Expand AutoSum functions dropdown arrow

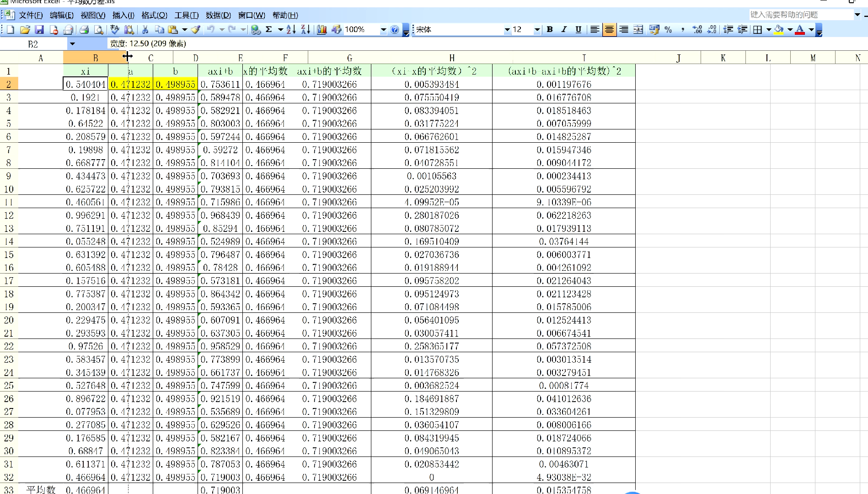(x=280, y=30)
